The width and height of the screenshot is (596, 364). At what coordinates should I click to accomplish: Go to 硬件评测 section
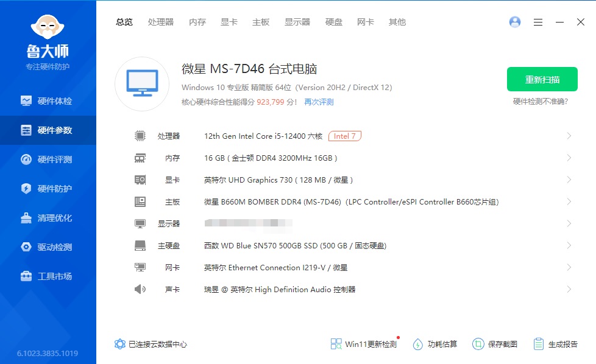tap(48, 159)
